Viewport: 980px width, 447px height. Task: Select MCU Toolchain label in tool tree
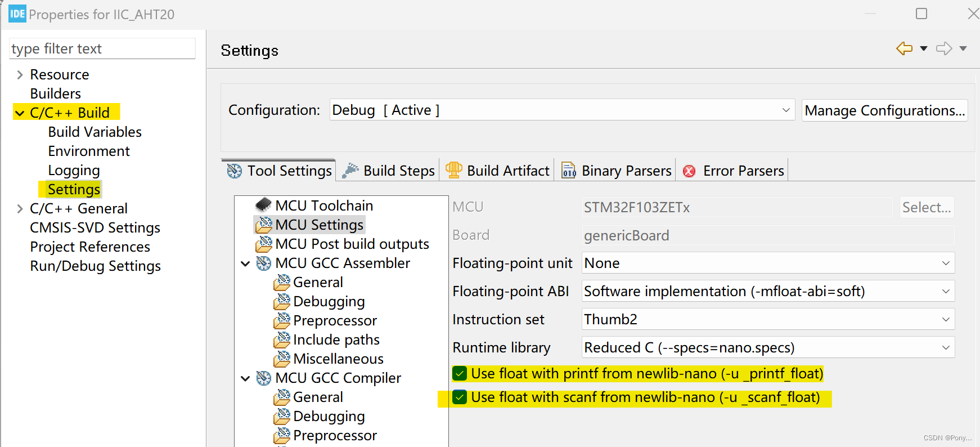click(324, 205)
